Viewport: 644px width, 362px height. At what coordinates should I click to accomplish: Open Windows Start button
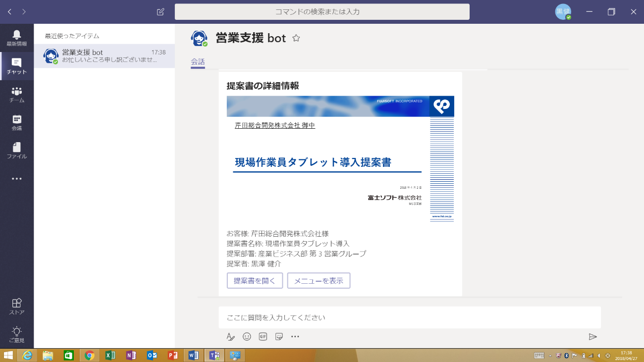[x=8, y=355]
